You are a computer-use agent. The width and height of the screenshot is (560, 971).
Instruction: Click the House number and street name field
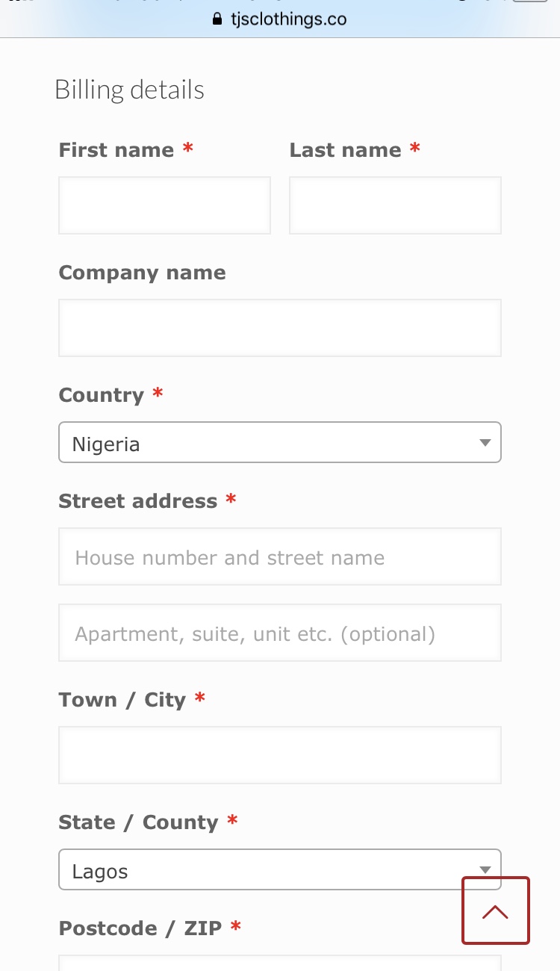280,556
